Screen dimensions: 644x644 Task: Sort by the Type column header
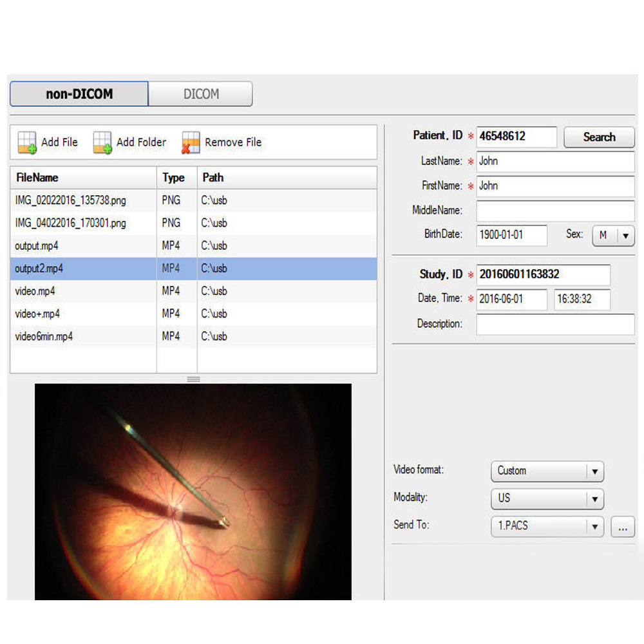coord(177,178)
